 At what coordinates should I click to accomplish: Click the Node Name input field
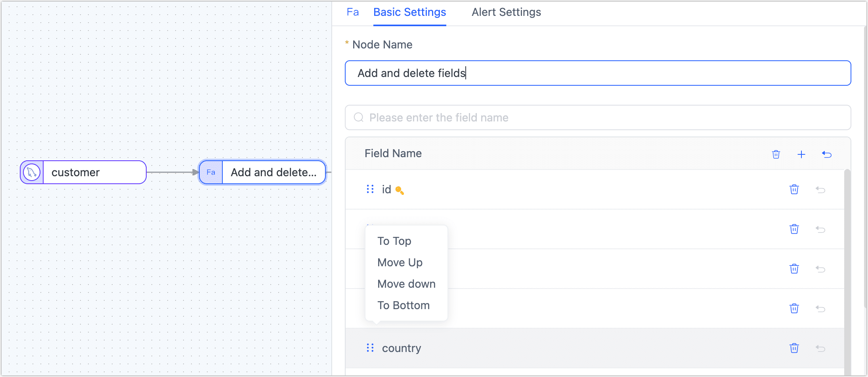click(x=597, y=73)
